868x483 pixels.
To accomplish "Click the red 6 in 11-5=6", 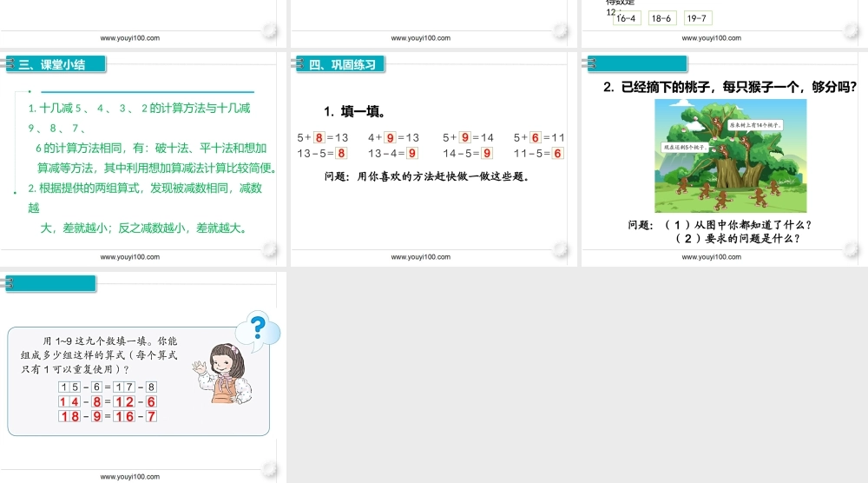I will [x=557, y=153].
